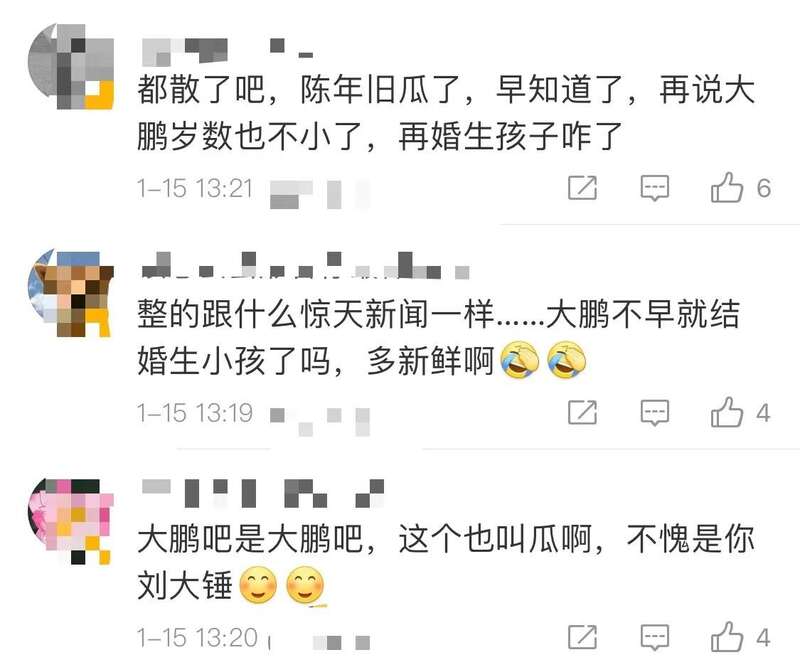The width and height of the screenshot is (800, 672).
Task: Open the second commenter's blurred username
Action: click(305, 265)
